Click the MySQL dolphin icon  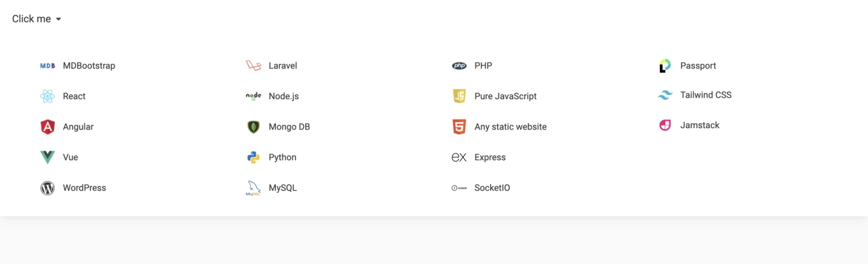(x=254, y=188)
